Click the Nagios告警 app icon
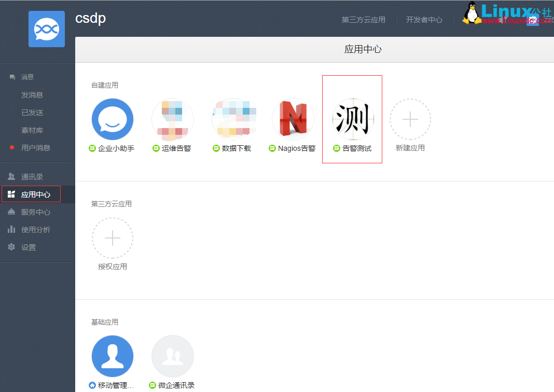This screenshot has height=392, width=554. [293, 119]
